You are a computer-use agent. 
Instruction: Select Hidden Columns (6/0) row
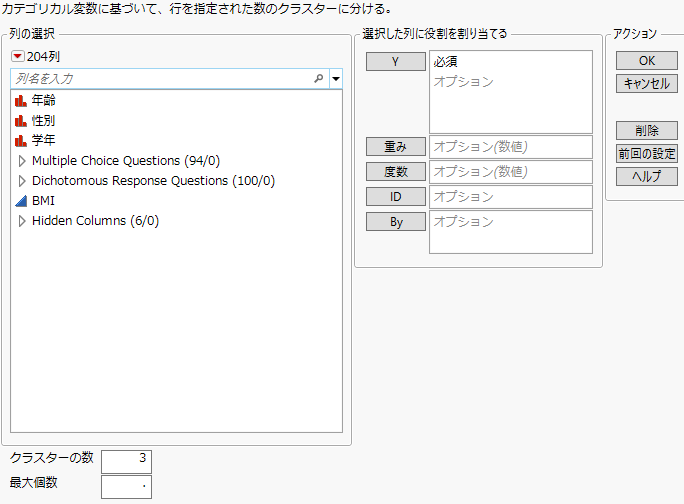point(95,221)
